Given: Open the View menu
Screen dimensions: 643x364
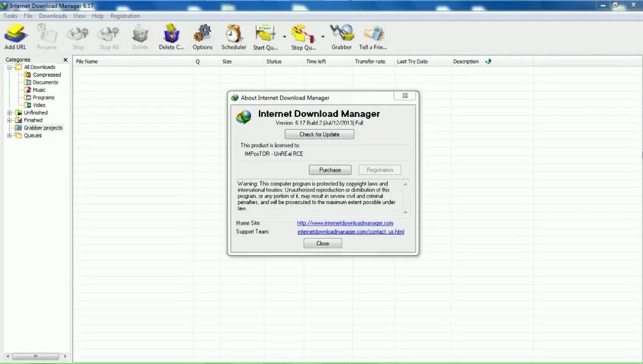Looking at the screenshot, I should click(x=79, y=16).
